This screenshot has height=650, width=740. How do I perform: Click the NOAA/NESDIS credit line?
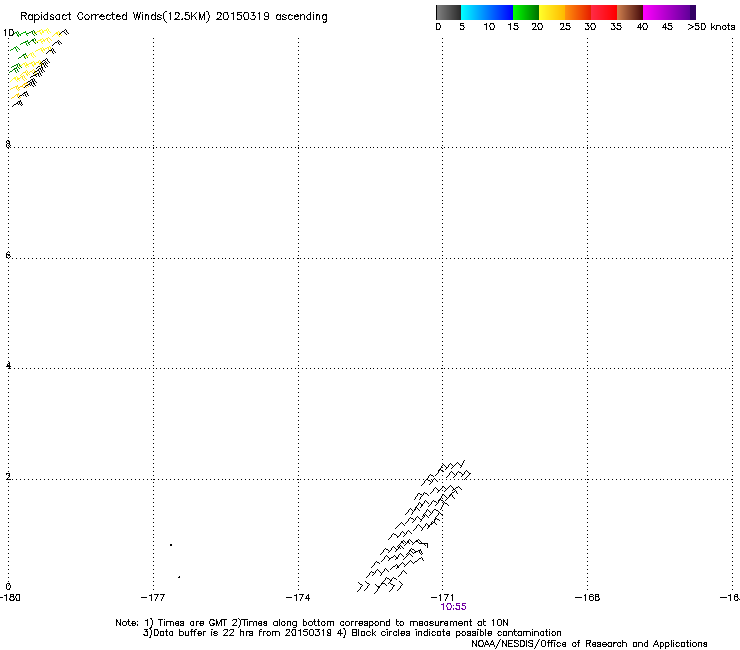[x=589, y=644]
